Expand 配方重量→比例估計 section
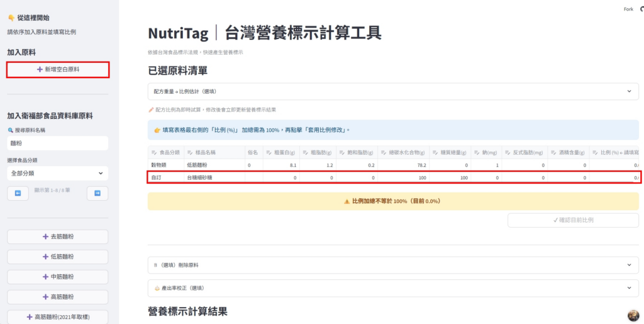This screenshot has width=644, height=324. click(393, 92)
